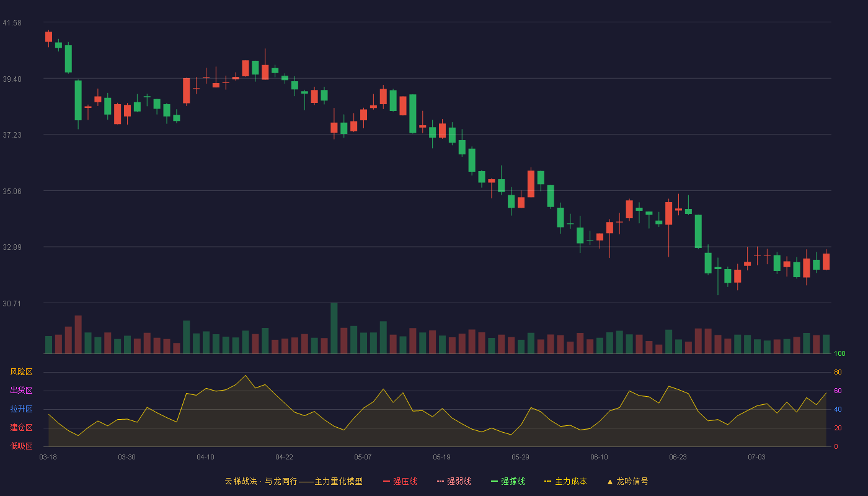Click the 41.58 price axis label

point(12,23)
